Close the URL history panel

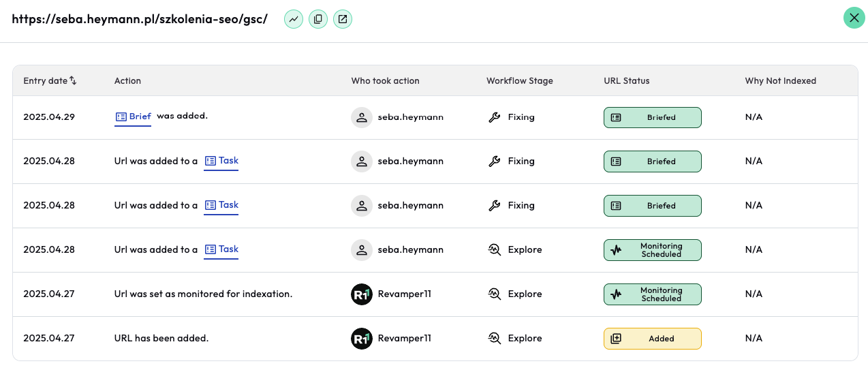click(854, 18)
